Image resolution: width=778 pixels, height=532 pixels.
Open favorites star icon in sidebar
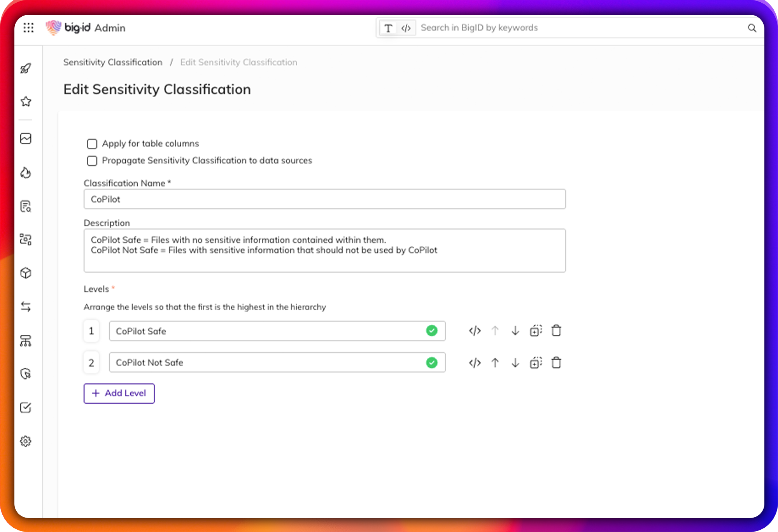pos(26,101)
